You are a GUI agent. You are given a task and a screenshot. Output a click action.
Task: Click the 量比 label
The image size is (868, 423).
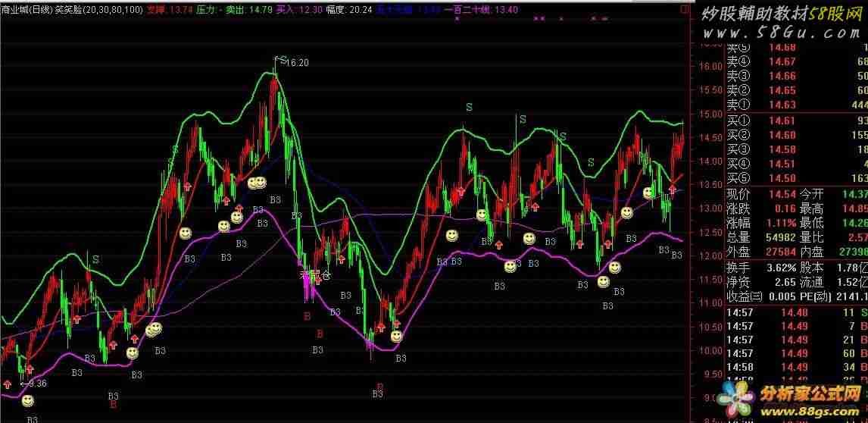811,237
